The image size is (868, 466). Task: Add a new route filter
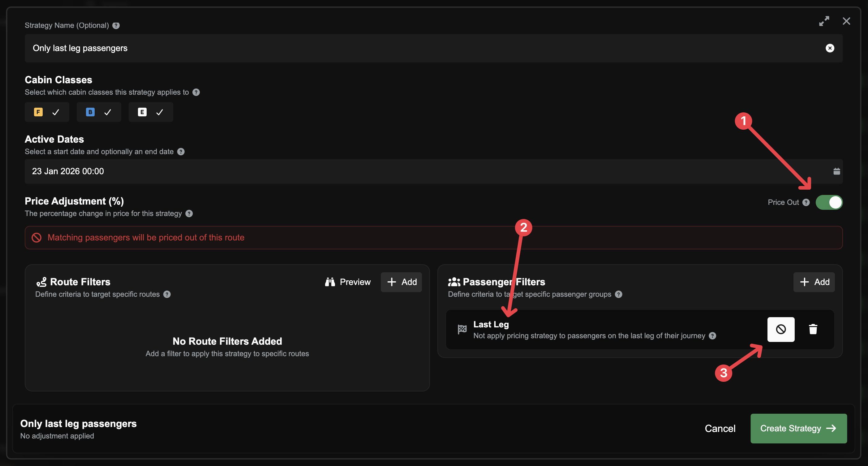coord(401,282)
